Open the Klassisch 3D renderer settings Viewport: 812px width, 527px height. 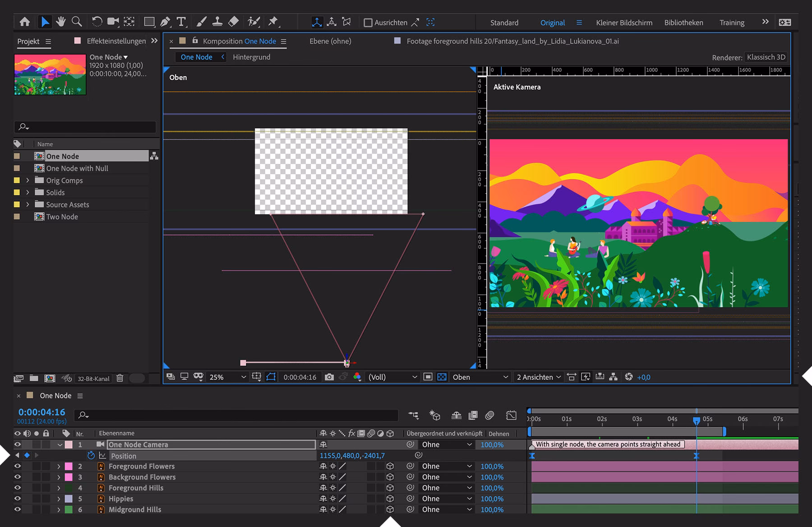pyautogui.click(x=766, y=57)
